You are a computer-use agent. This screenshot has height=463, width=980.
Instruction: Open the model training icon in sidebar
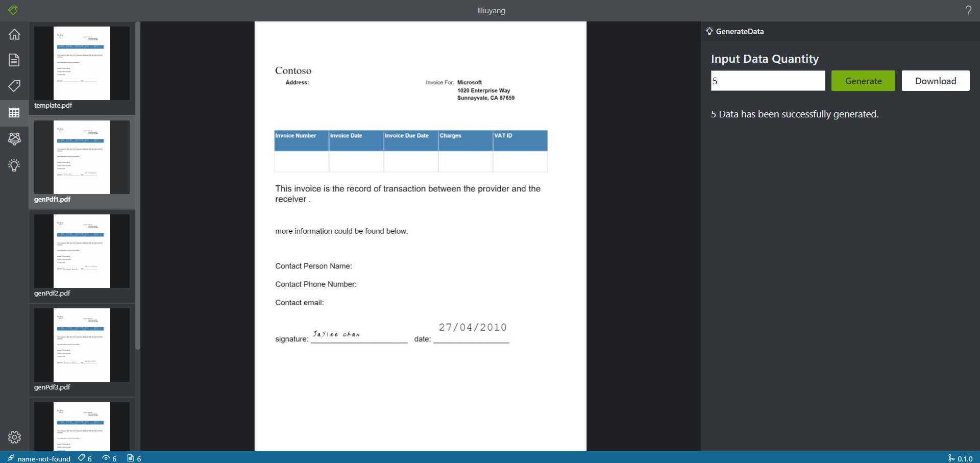(14, 139)
